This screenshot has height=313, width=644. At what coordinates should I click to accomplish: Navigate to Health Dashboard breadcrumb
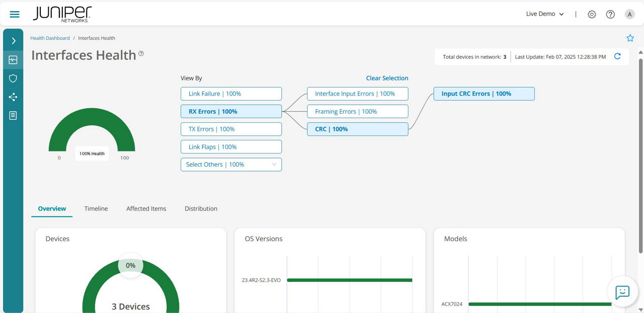click(50, 38)
